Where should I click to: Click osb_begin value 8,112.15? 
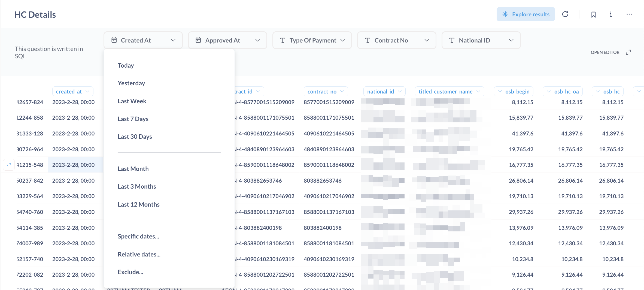(523, 102)
